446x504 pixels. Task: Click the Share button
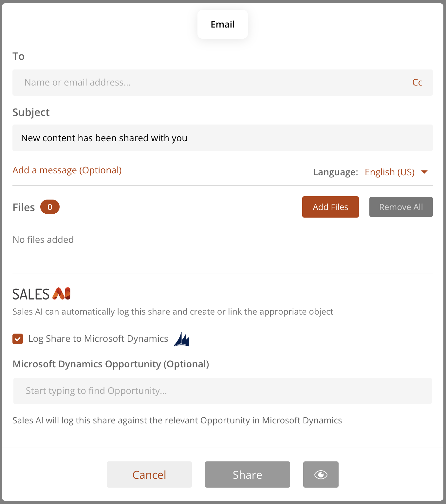[x=248, y=475]
